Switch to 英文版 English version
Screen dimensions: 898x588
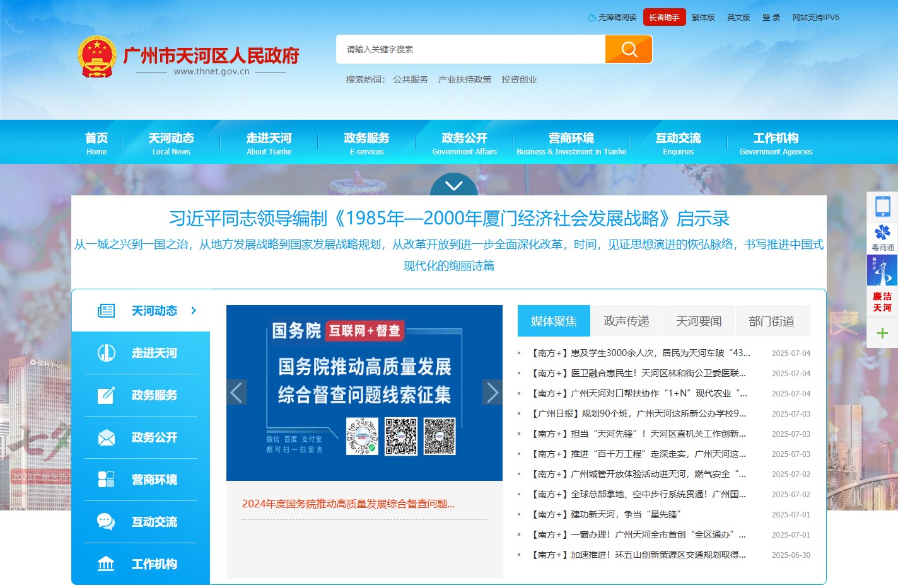coord(738,18)
